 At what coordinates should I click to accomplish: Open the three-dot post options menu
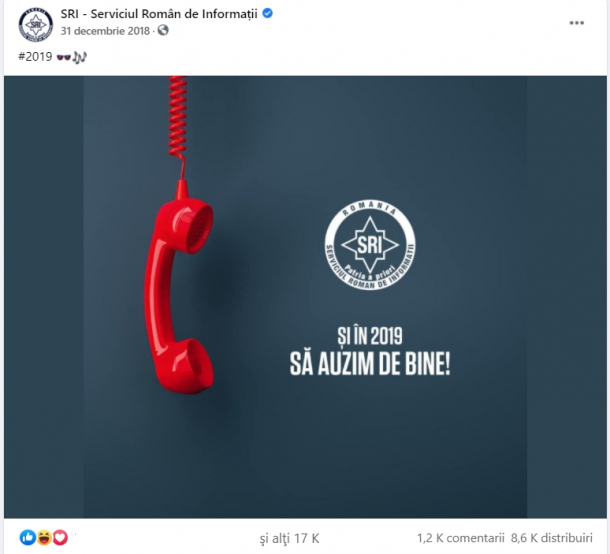click(577, 23)
